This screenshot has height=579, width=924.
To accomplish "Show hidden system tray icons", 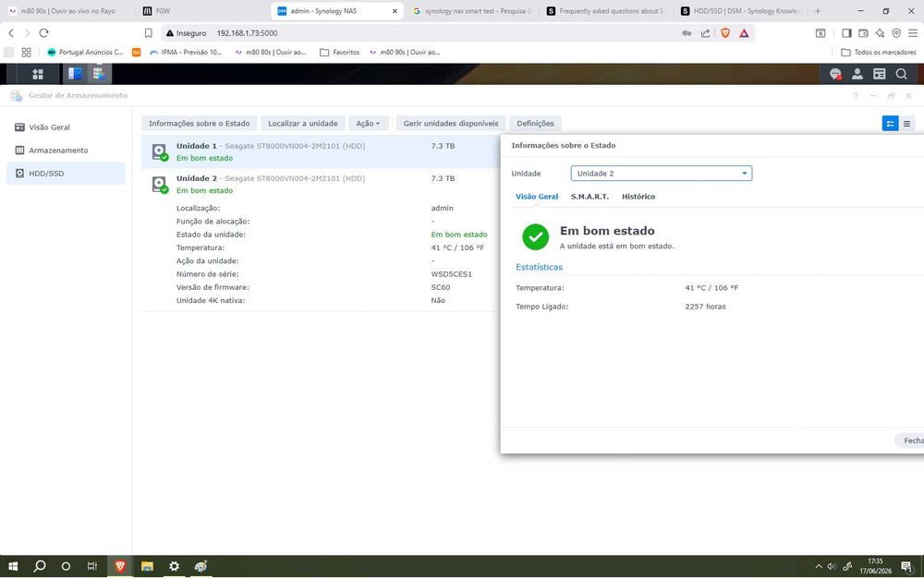I will pyautogui.click(x=819, y=566).
